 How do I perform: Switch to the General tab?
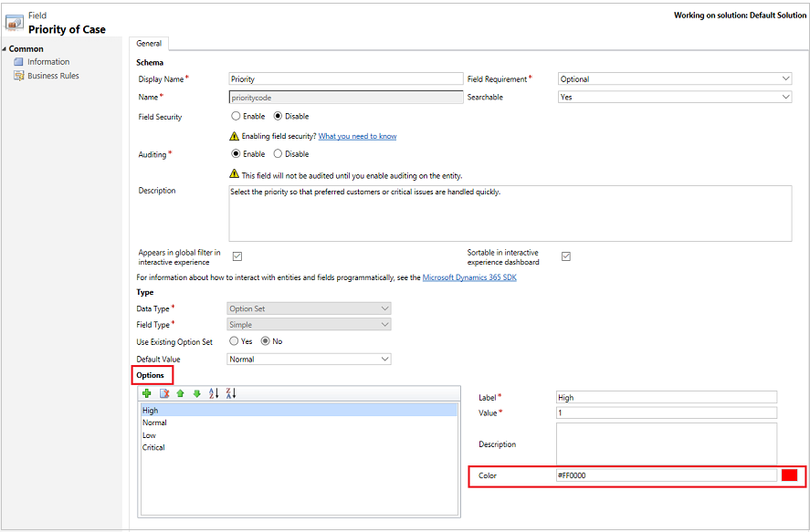149,43
